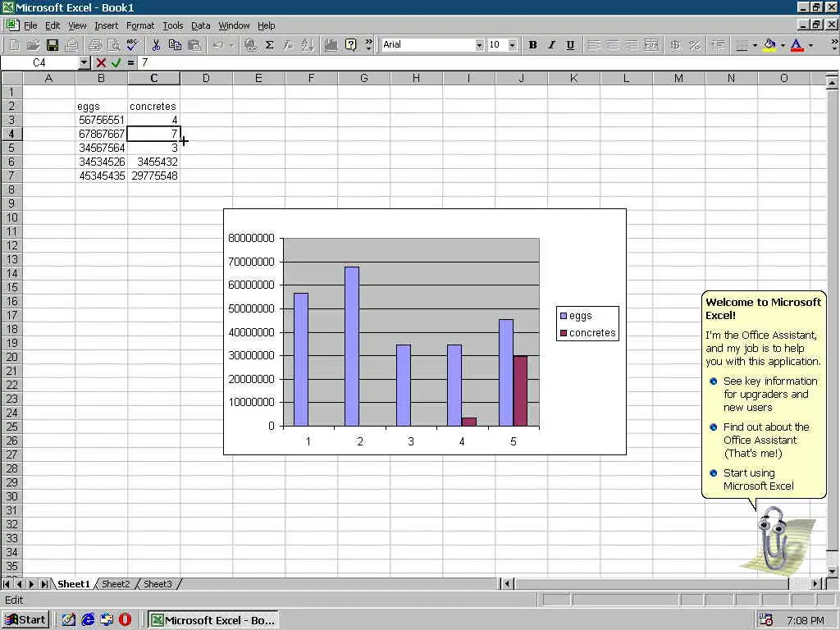Cancel the cell entry with the red X
This screenshot has height=630, width=840.
(x=101, y=62)
